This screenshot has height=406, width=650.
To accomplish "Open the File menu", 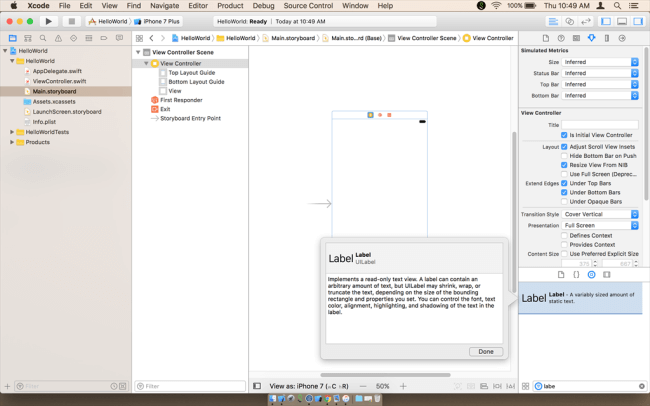I will coord(64,6).
